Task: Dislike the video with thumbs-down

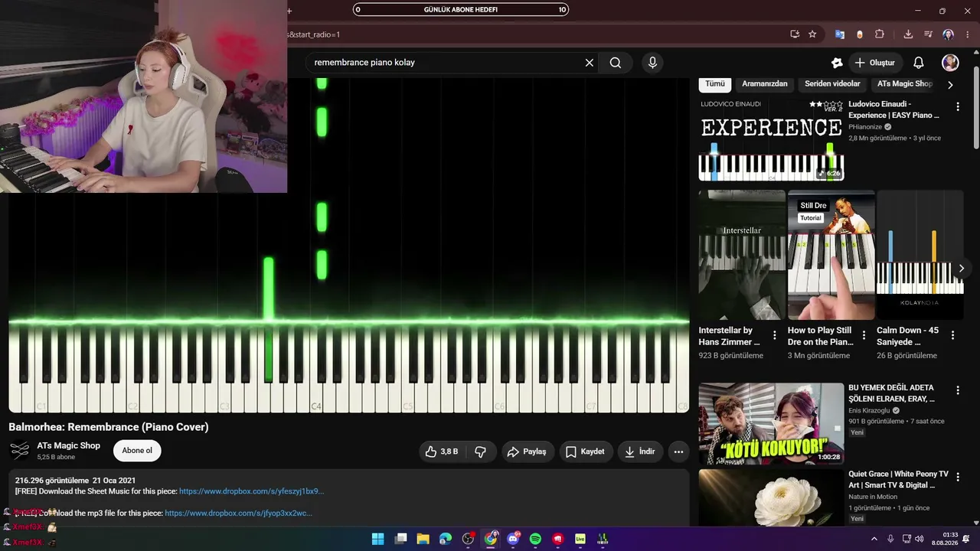Action: [x=481, y=452]
